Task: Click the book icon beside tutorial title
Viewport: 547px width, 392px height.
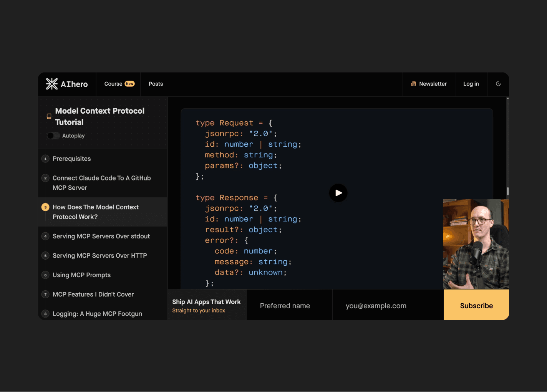Action: [49, 116]
